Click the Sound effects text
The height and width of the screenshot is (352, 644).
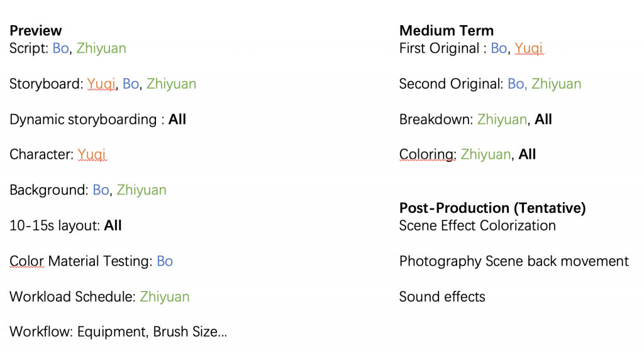[442, 297]
